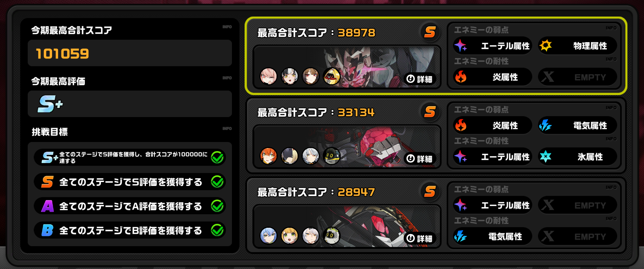The width and height of the screenshot is (644, 269).
Task: Click the yellow hooded Bangboo icon in first team
Action: point(332,76)
